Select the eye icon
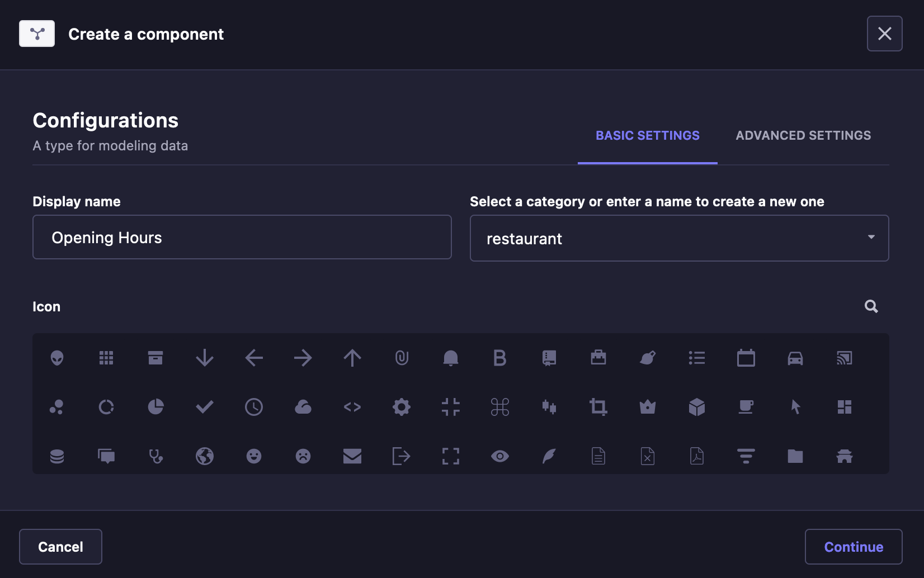Screen dimensions: 924x578 pos(500,456)
